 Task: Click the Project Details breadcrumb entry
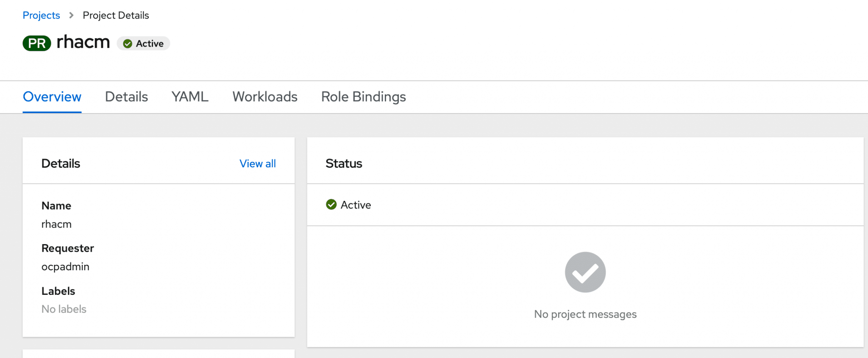coord(116,15)
